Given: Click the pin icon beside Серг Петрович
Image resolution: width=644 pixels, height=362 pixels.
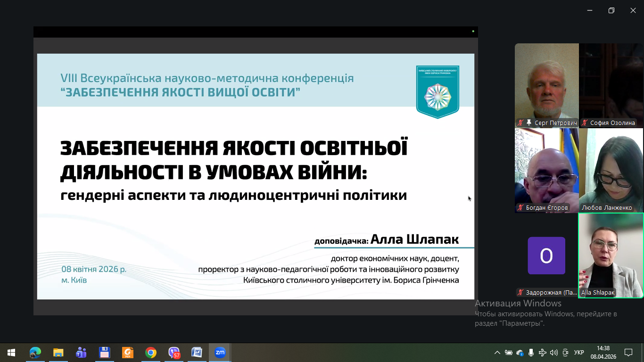Looking at the screenshot, I should coord(529,123).
